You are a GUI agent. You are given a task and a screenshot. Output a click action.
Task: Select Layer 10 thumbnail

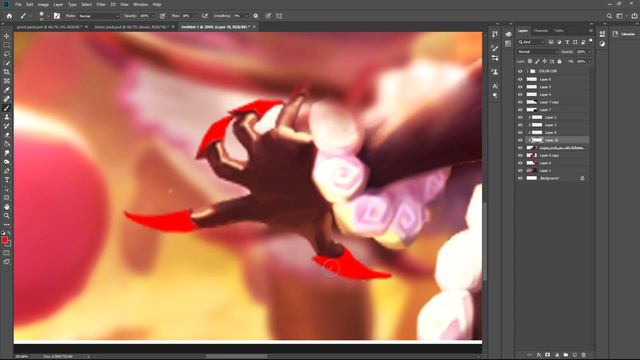[x=536, y=140]
